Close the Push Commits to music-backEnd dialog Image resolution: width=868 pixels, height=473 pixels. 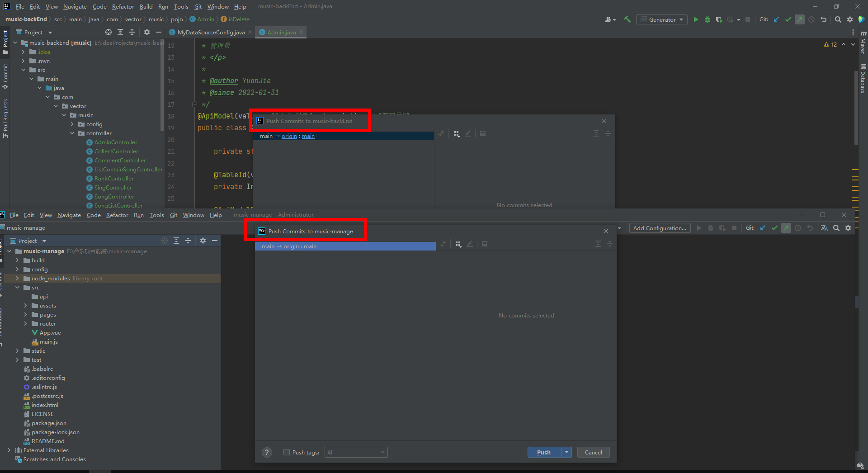[x=604, y=121]
